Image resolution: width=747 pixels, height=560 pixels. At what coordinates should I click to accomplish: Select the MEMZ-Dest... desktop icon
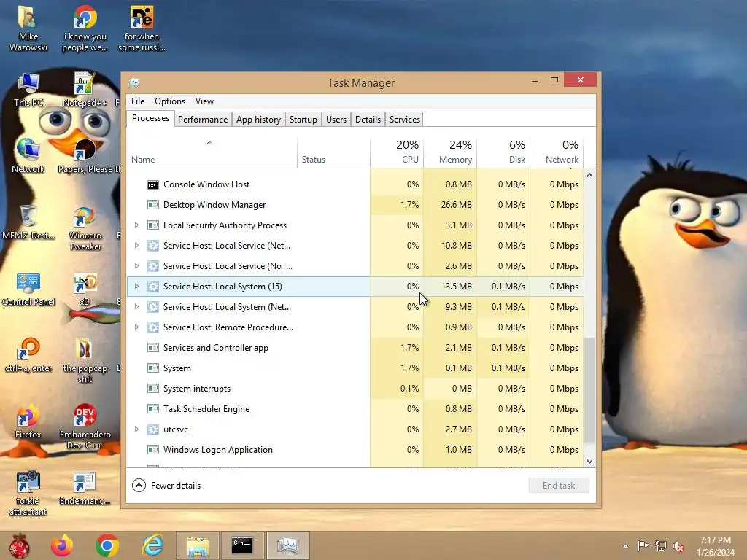point(28,222)
